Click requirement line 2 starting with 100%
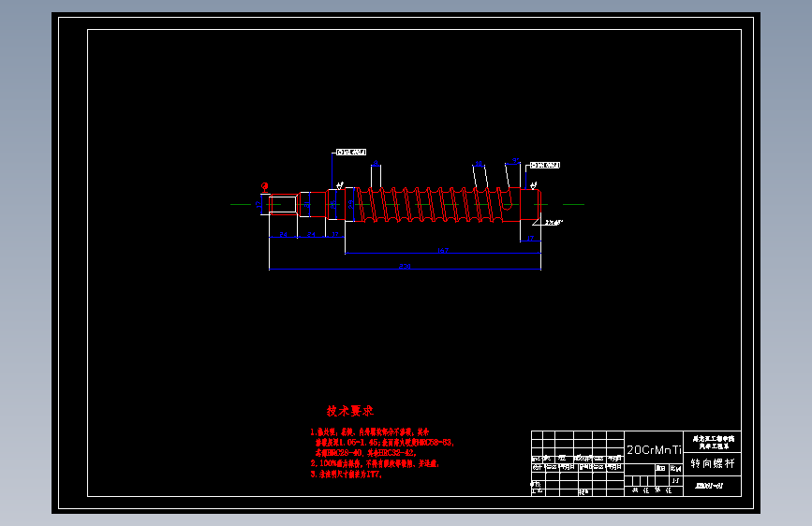812x526 pixels. pyautogui.click(x=375, y=463)
